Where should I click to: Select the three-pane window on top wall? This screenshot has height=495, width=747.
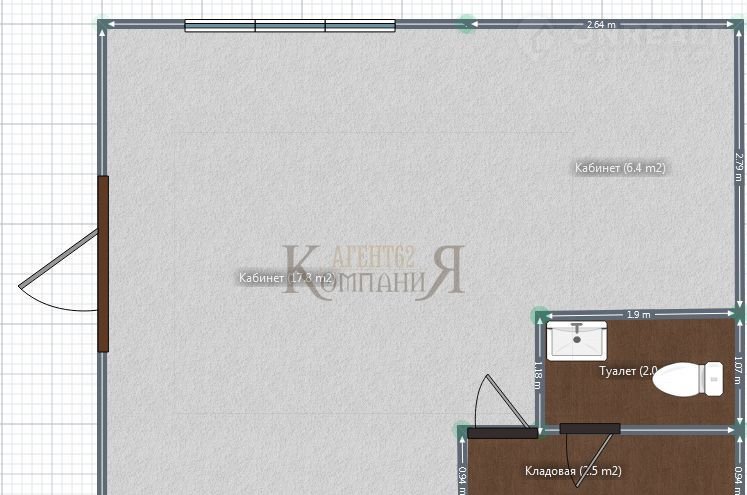[x=290, y=26]
